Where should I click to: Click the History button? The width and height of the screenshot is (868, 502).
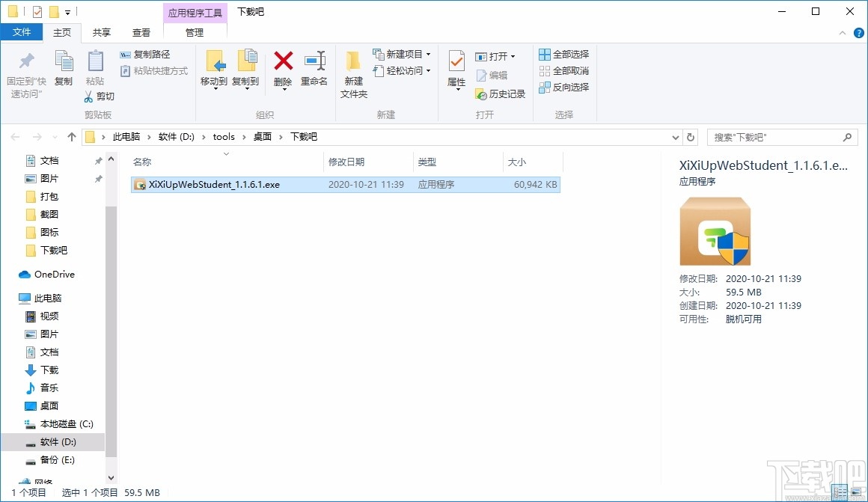[x=501, y=94]
